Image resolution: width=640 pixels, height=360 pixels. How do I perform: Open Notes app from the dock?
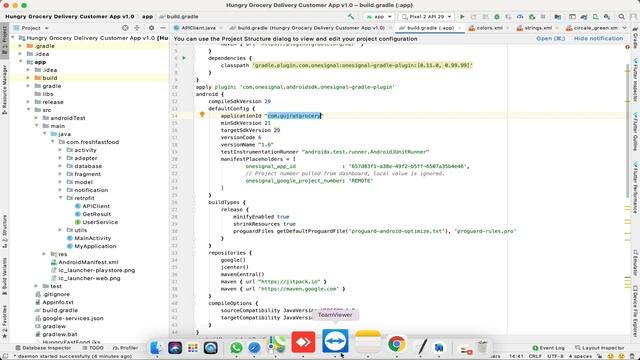point(368,342)
